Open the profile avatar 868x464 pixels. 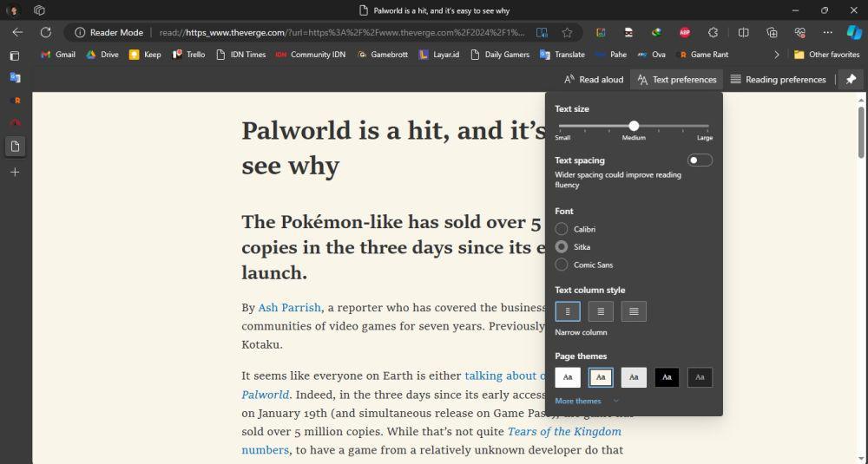[x=13, y=10]
